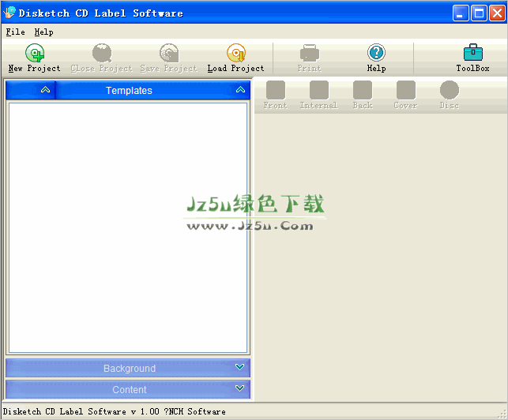Collapse Templates panel using right chevron
Viewport: 508px width, 420px height.
tap(240, 90)
